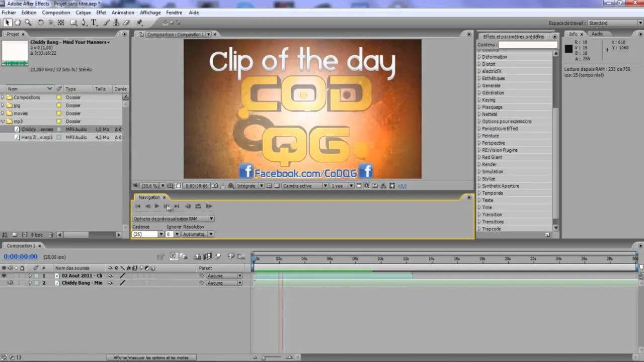Select the Pen tool

pos(84,23)
